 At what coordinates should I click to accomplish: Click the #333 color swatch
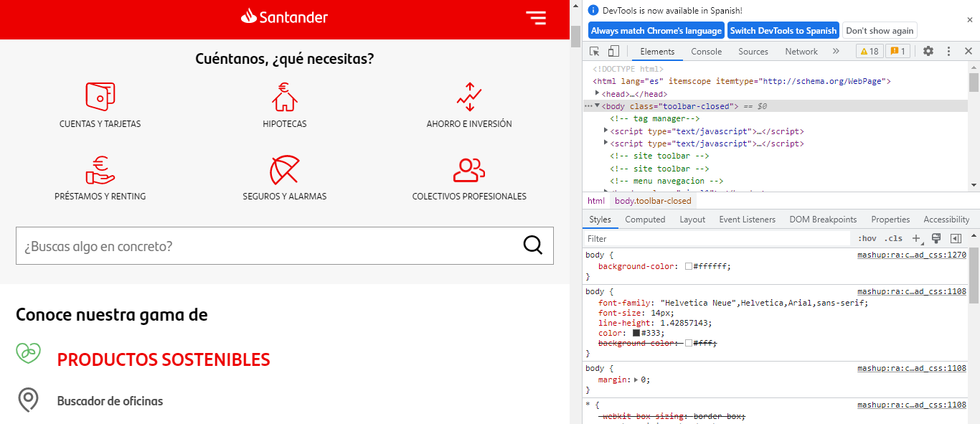point(636,333)
